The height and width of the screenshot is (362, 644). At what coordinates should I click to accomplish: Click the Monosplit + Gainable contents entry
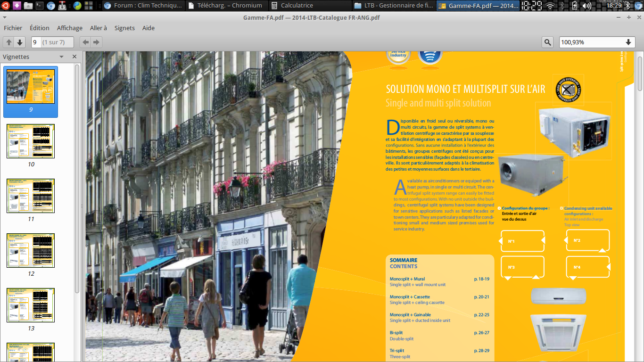[x=410, y=315]
